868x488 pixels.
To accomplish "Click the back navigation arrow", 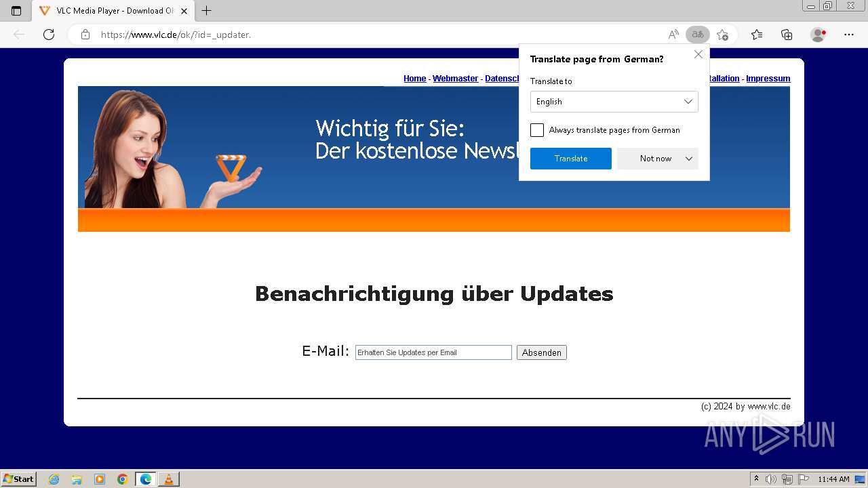I will (x=19, y=35).
